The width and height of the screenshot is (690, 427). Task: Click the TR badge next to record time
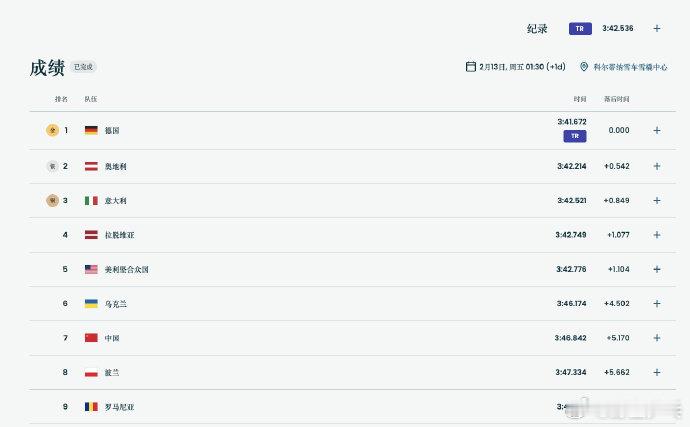(580, 29)
